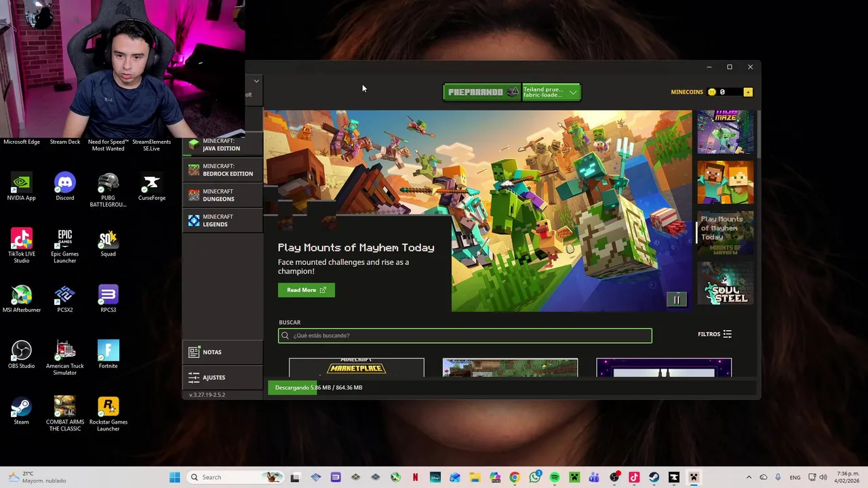The width and height of the screenshot is (868, 488).
Task: Click the Buscar search field
Action: tap(465, 335)
